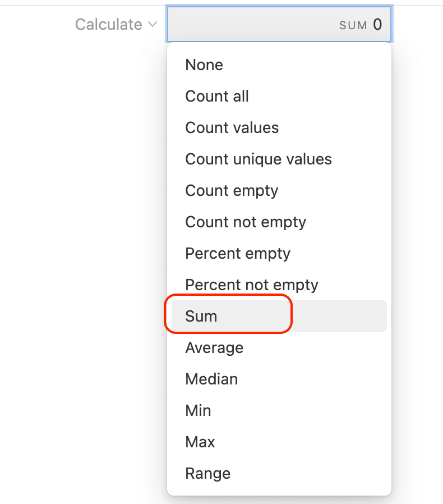Image resolution: width=443 pixels, height=504 pixels.
Task: Select Count all option
Action: pos(279,96)
